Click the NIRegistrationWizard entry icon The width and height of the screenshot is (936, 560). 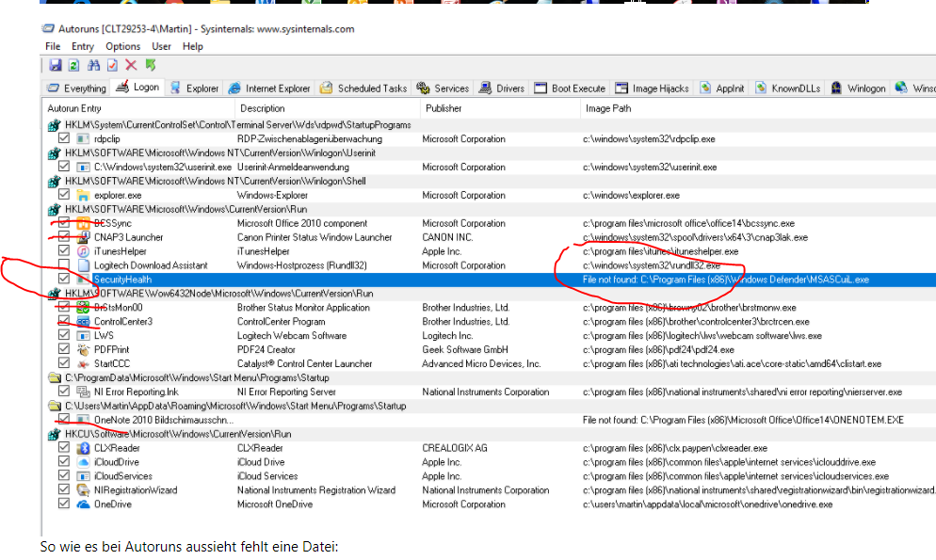(x=83, y=490)
